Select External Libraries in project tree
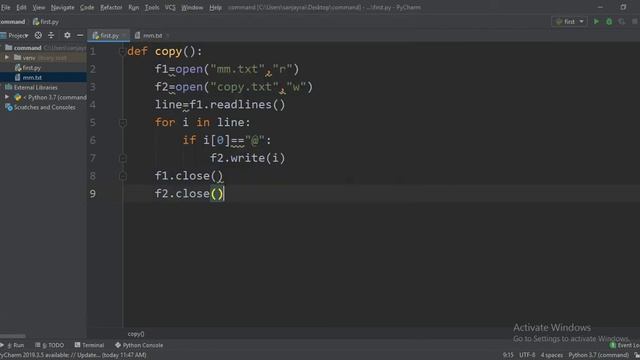The image size is (640, 360). 36,87
